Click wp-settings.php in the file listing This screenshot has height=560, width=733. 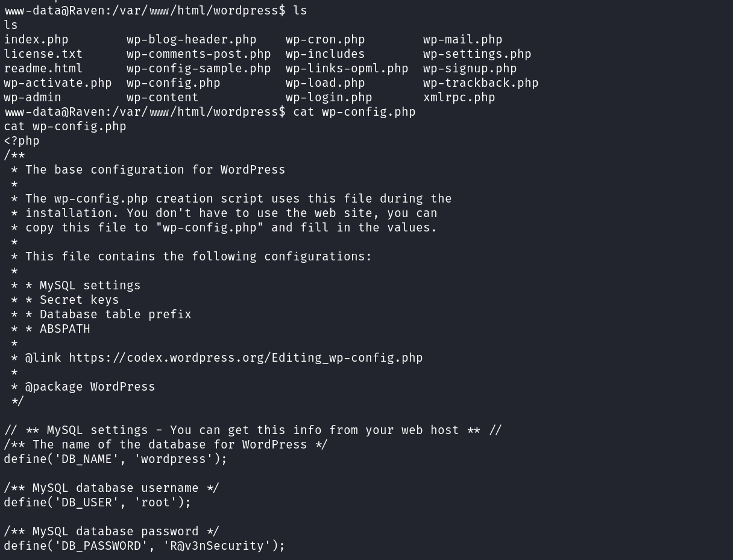[477, 54]
